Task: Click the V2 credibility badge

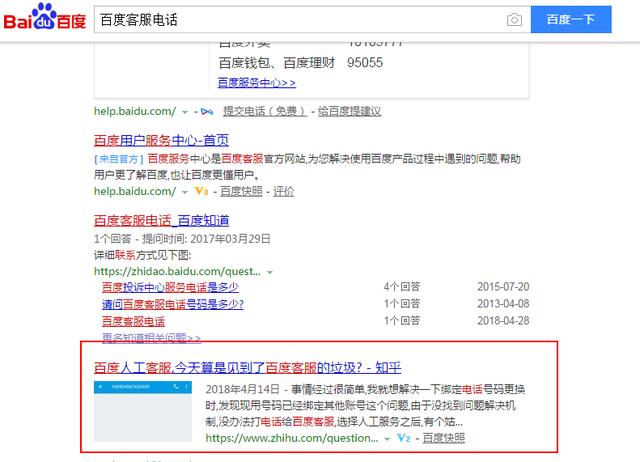Action: (404, 438)
